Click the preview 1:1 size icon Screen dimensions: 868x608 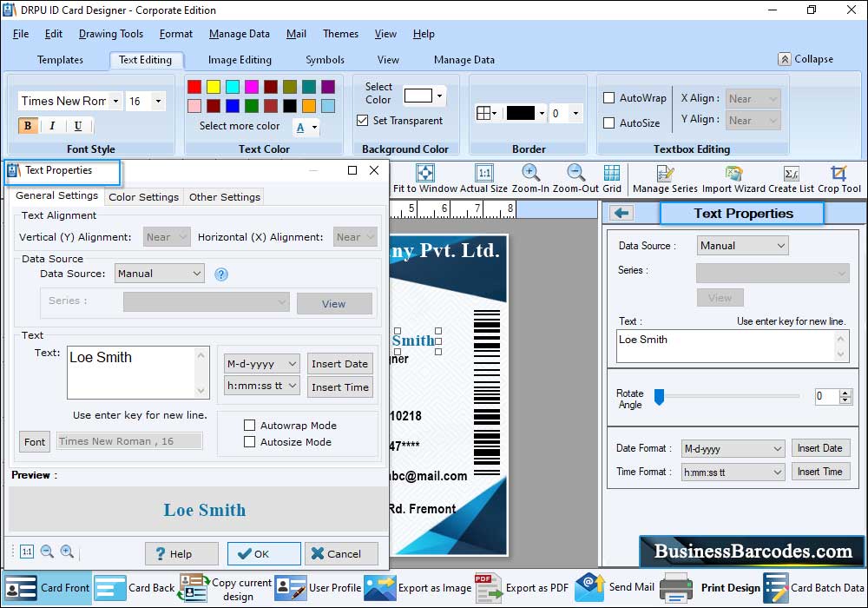27,552
